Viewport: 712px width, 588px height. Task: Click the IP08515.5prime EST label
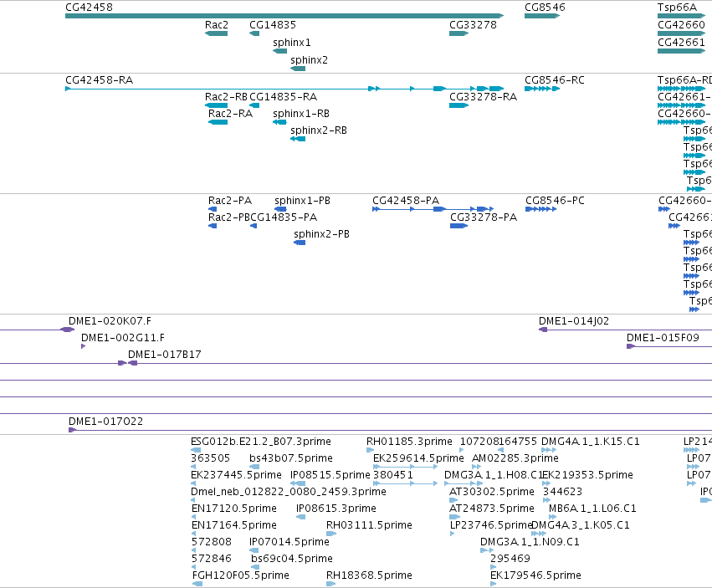(330, 475)
